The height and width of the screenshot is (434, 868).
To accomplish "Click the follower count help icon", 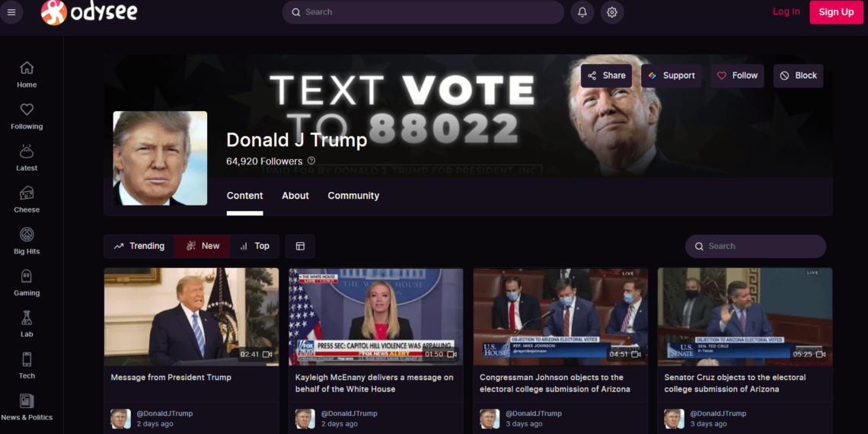I will click(311, 161).
